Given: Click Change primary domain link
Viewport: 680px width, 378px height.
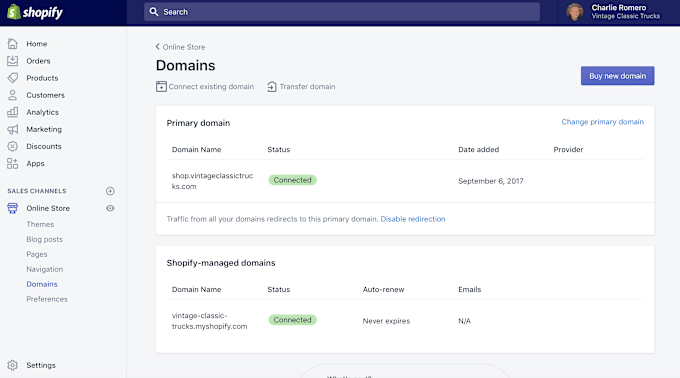Looking at the screenshot, I should [x=602, y=122].
